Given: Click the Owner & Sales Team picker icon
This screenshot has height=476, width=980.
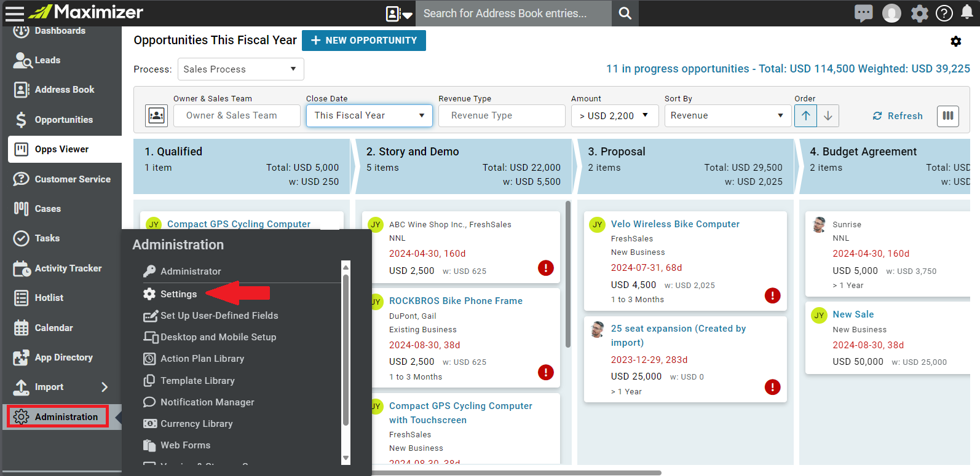Looking at the screenshot, I should (x=156, y=115).
